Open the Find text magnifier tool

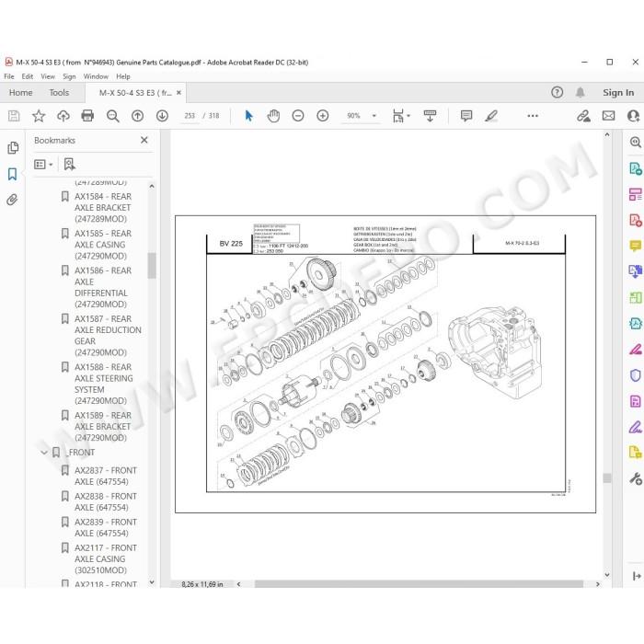112,116
